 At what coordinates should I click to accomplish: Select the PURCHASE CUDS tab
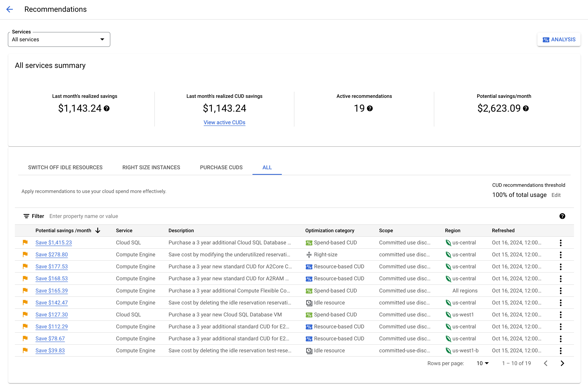[x=221, y=168]
